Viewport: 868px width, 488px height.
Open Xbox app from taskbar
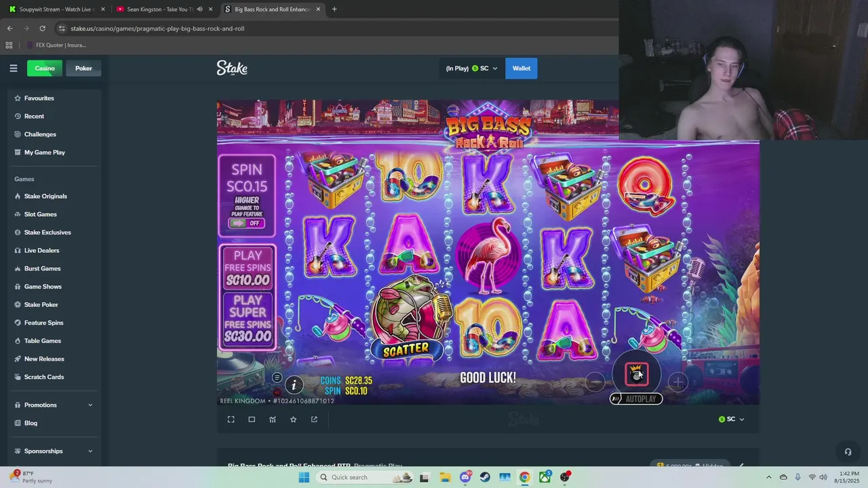click(545, 477)
